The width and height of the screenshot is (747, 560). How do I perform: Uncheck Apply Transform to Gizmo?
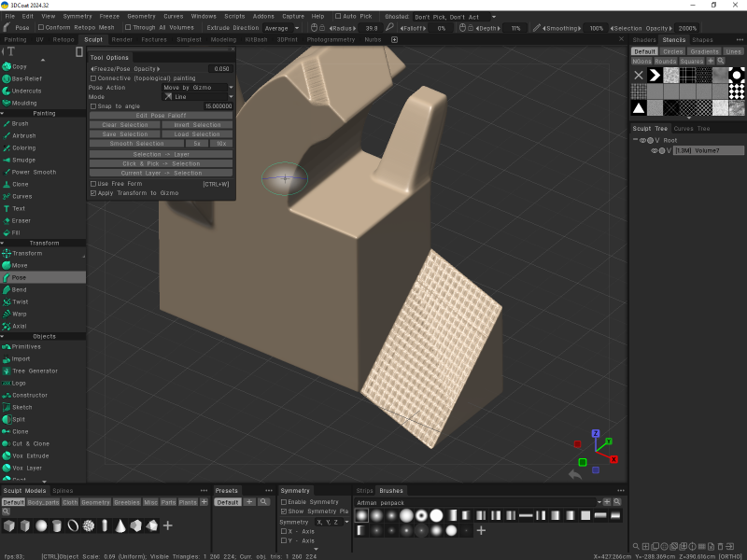92,193
